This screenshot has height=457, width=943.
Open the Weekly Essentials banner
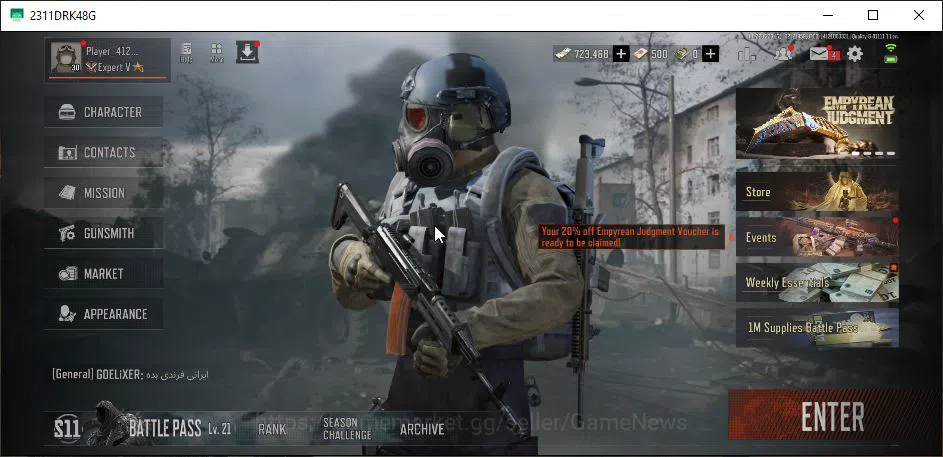(x=817, y=282)
